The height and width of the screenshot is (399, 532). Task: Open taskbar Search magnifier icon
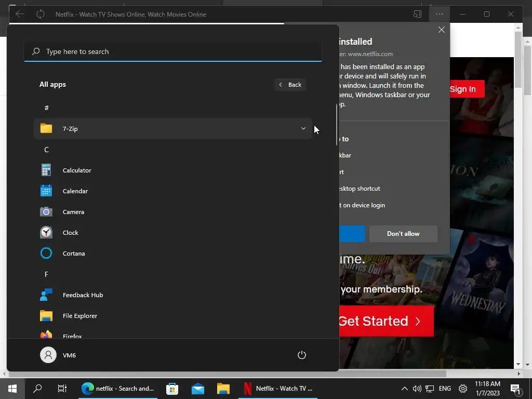[x=37, y=389]
